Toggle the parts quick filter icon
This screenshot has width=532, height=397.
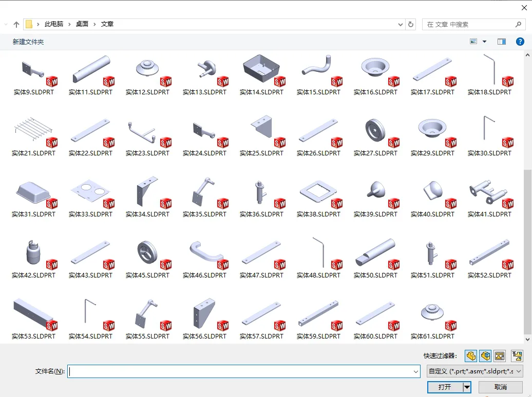click(471, 355)
